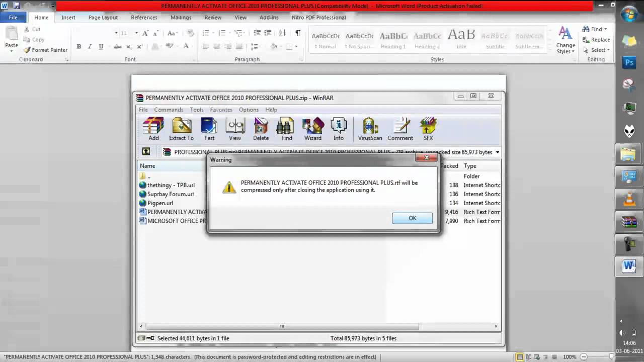
Task: Toggle Justify alignment in Word ribbon
Action: pyautogui.click(x=239, y=47)
